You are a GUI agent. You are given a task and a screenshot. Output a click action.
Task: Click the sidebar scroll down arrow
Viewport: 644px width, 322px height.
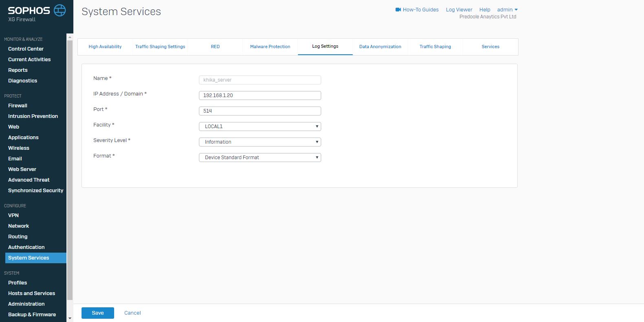click(70, 318)
